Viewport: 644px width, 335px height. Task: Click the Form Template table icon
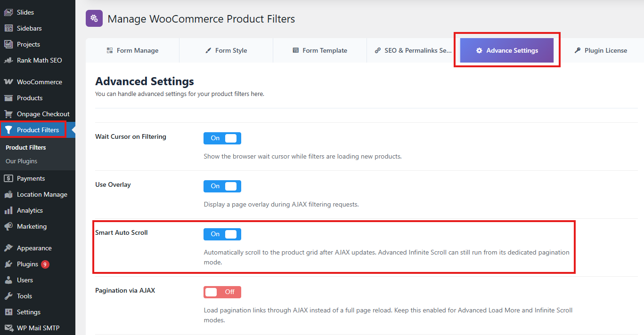296,50
